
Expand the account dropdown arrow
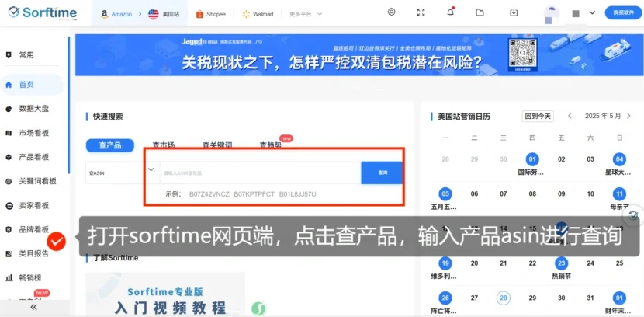[x=592, y=12]
